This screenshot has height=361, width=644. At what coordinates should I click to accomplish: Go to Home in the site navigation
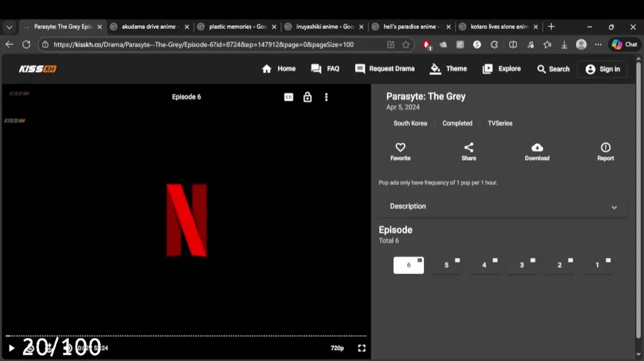pyautogui.click(x=278, y=69)
